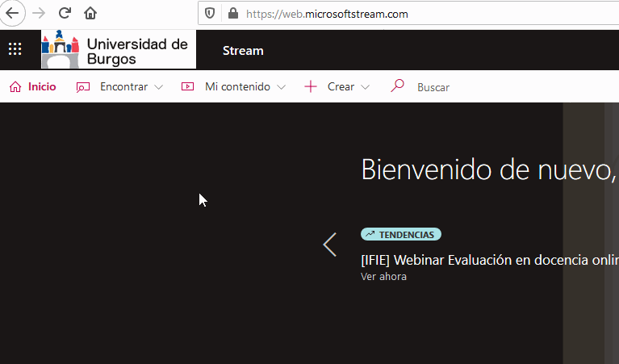Click the Encontrar presenter icon
The height and width of the screenshot is (364, 619).
pyautogui.click(x=83, y=87)
